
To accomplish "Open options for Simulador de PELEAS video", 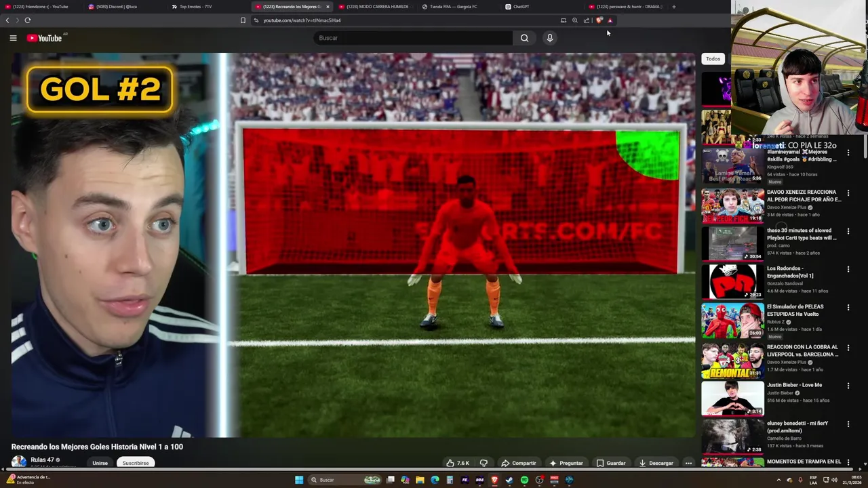I will coord(848,308).
